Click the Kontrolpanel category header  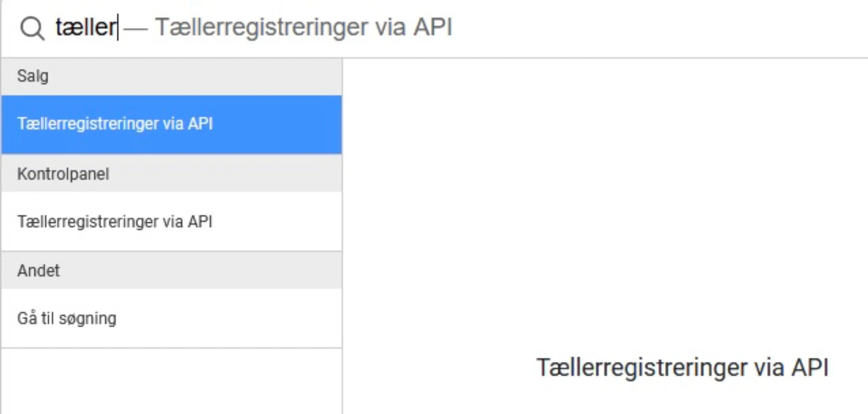point(63,173)
